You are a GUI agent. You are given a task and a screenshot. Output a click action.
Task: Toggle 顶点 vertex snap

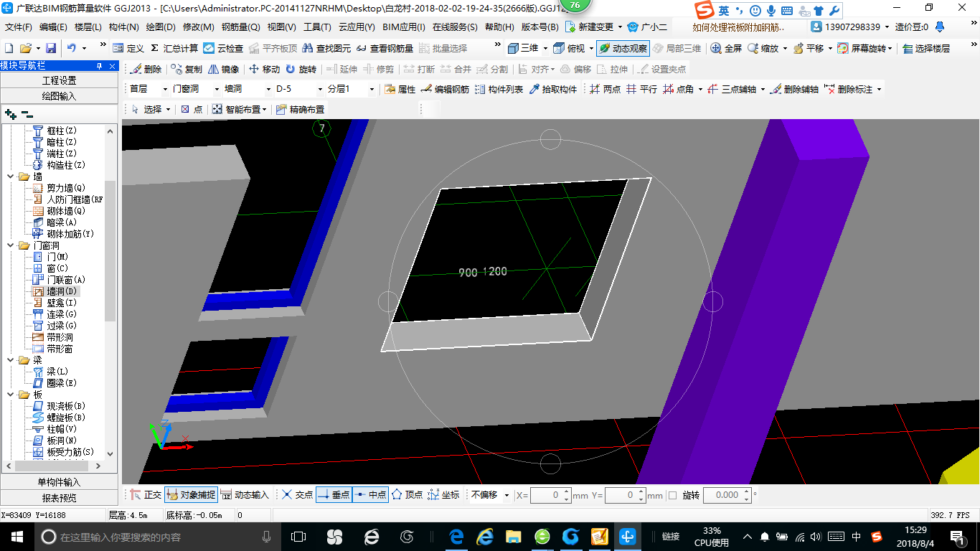(x=407, y=494)
